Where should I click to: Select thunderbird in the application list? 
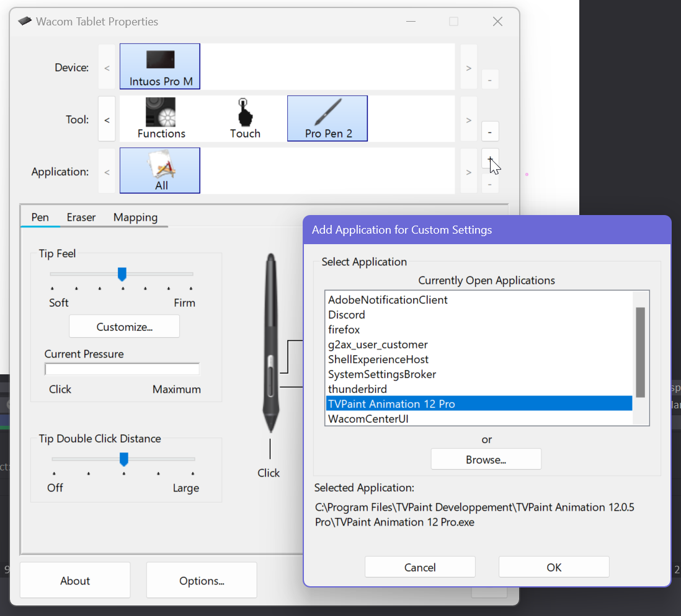(x=479, y=389)
